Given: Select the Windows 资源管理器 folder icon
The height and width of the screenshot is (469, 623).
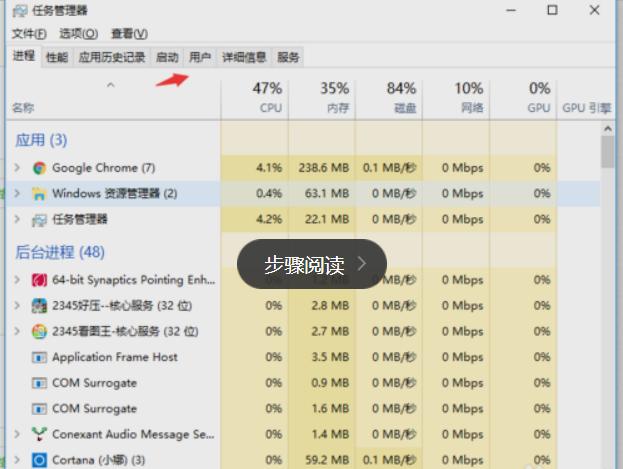Looking at the screenshot, I should 39,194.
